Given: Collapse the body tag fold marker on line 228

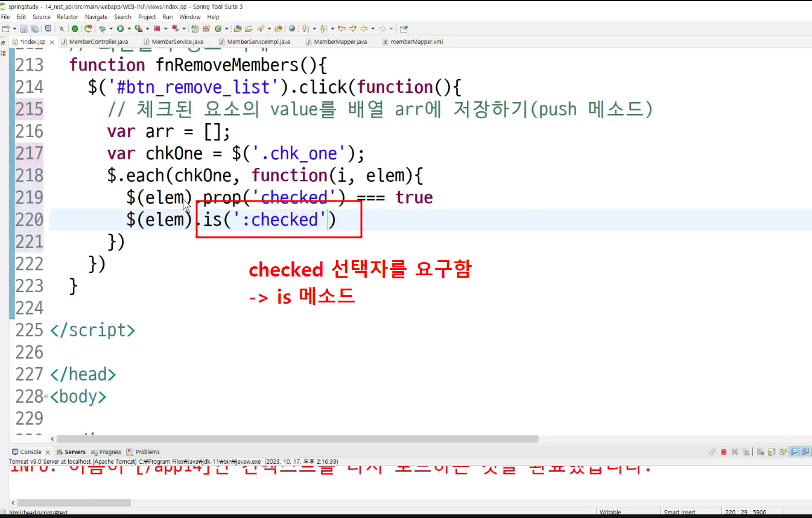Looking at the screenshot, I should pyautogui.click(x=46, y=397).
